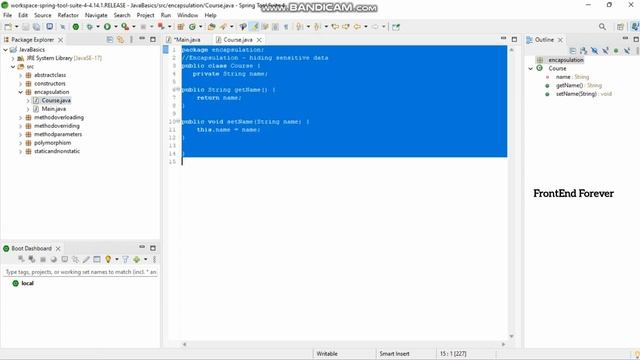This screenshot has height=360, width=640.
Task: Click the Debug bug toolbar icon
Action: click(x=89, y=27)
